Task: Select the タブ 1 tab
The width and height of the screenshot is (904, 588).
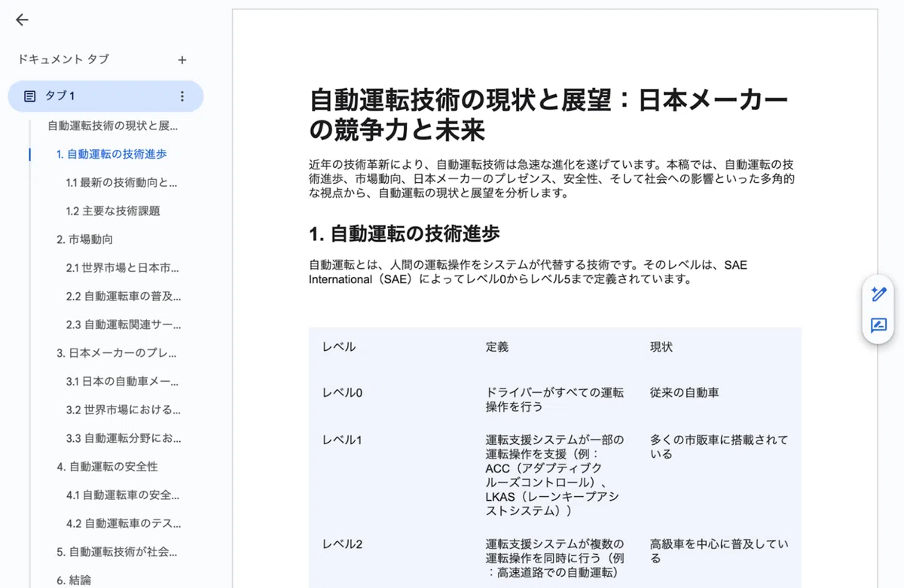Action: pos(105,96)
